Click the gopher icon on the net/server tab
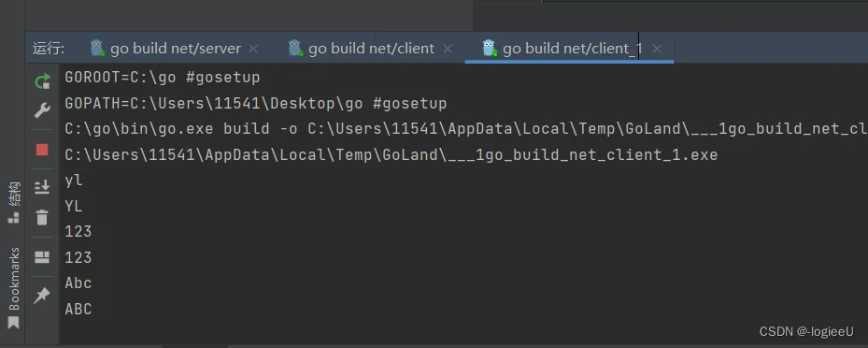 (x=97, y=49)
